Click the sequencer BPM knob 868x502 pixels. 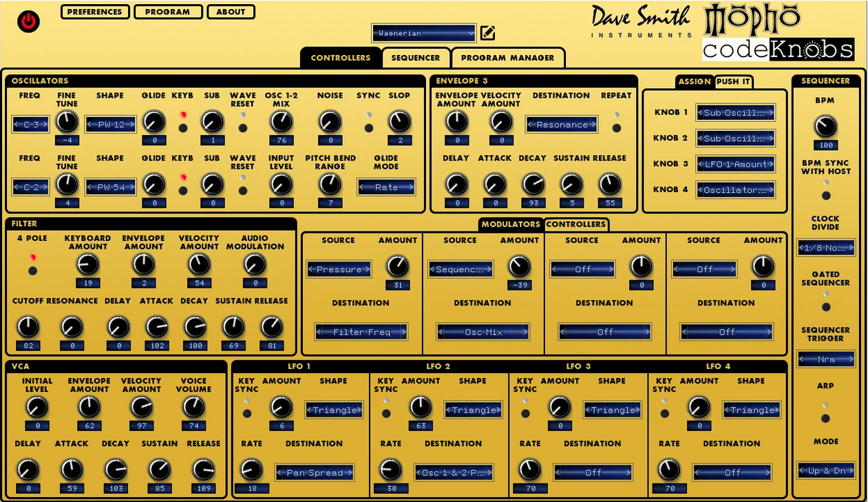tap(825, 127)
